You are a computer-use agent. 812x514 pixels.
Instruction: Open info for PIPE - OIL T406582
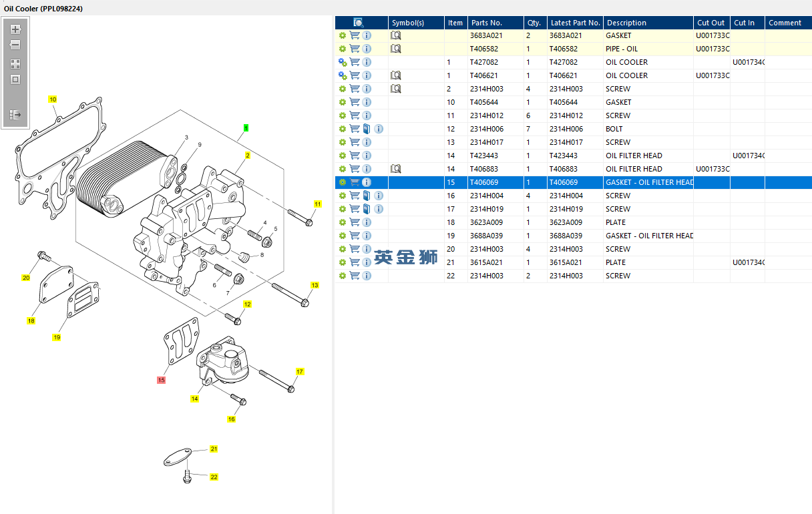tap(367, 49)
